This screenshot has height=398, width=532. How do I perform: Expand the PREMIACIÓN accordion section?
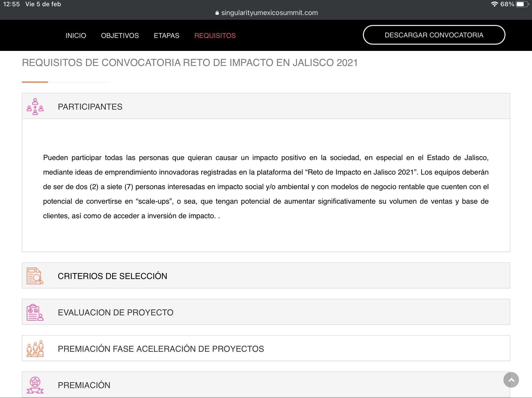pyautogui.click(x=84, y=385)
